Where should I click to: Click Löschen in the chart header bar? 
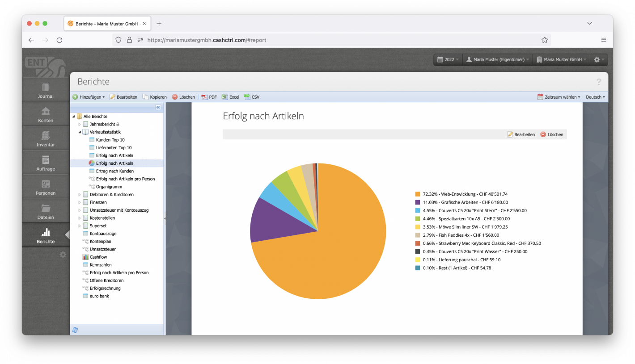tap(551, 134)
